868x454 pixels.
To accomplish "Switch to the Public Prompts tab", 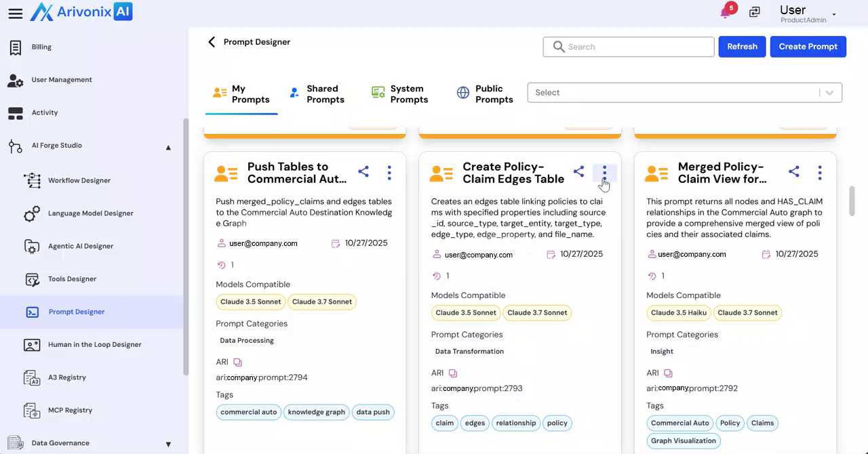I will pyautogui.click(x=485, y=94).
